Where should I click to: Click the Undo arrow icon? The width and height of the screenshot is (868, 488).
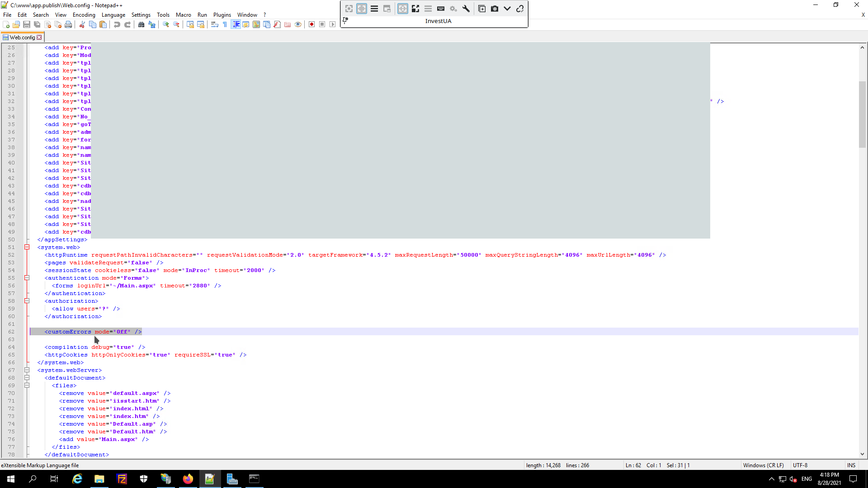117,24
